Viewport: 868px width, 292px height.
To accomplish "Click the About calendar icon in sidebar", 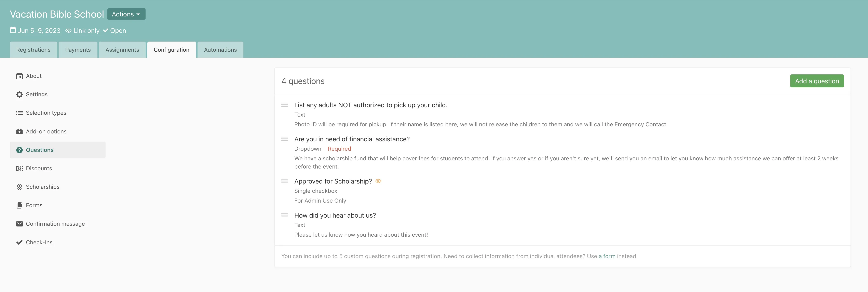I will coord(19,76).
